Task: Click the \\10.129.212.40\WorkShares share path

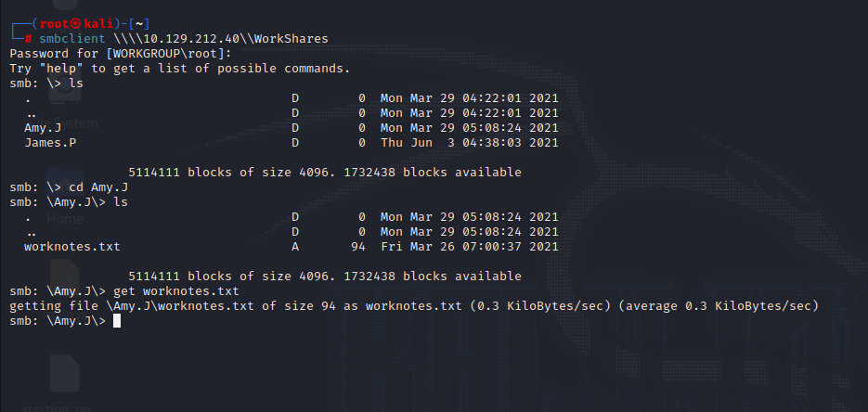Action: click(221, 39)
